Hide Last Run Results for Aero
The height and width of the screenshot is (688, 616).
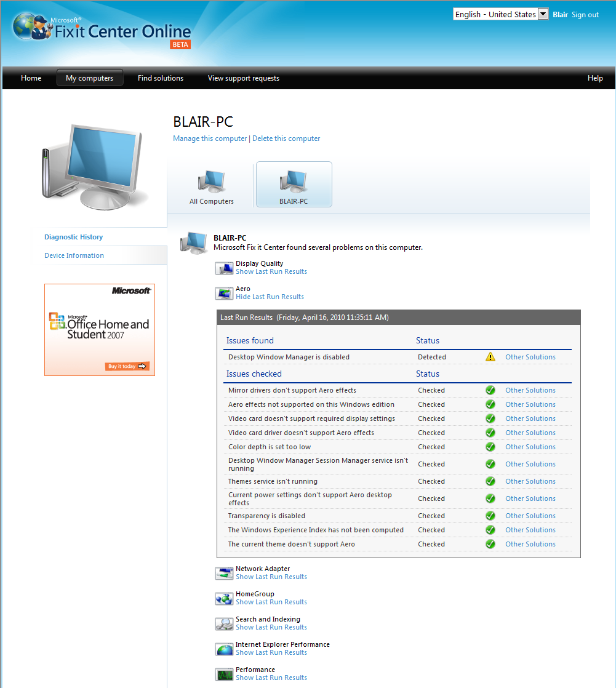270,297
